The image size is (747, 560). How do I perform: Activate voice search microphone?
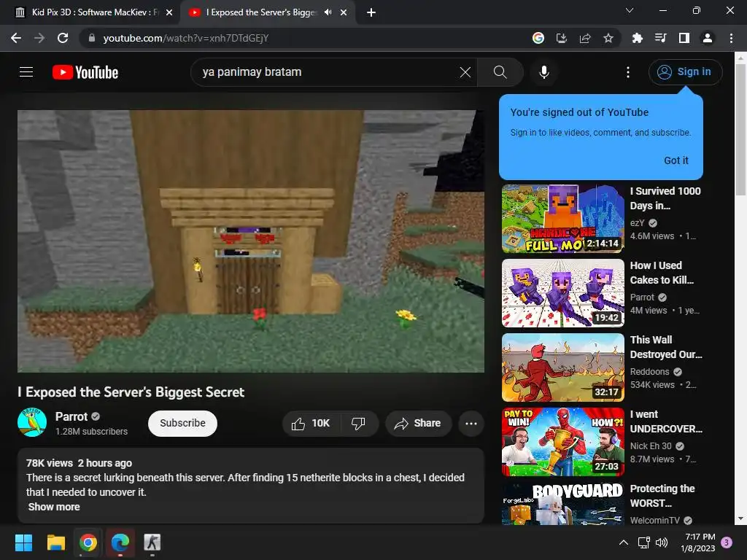point(543,72)
